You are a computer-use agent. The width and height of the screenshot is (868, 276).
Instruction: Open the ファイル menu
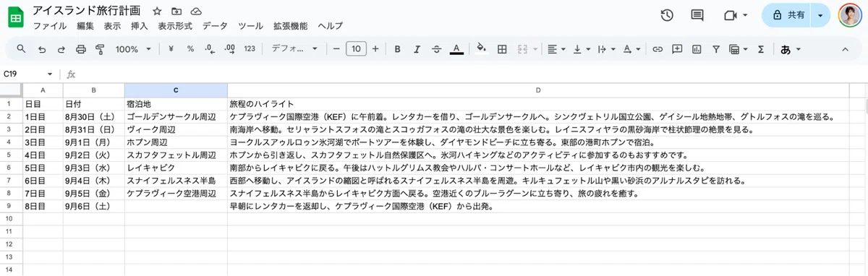50,26
